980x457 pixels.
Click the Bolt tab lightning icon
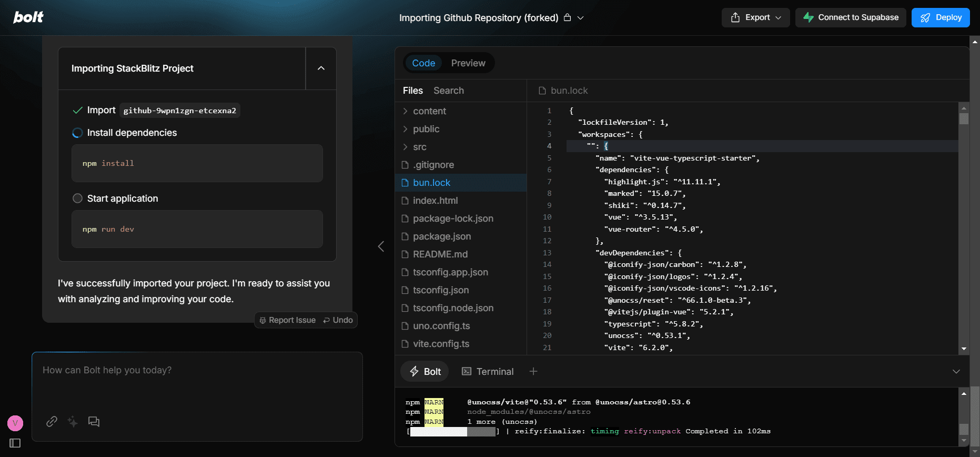415,371
